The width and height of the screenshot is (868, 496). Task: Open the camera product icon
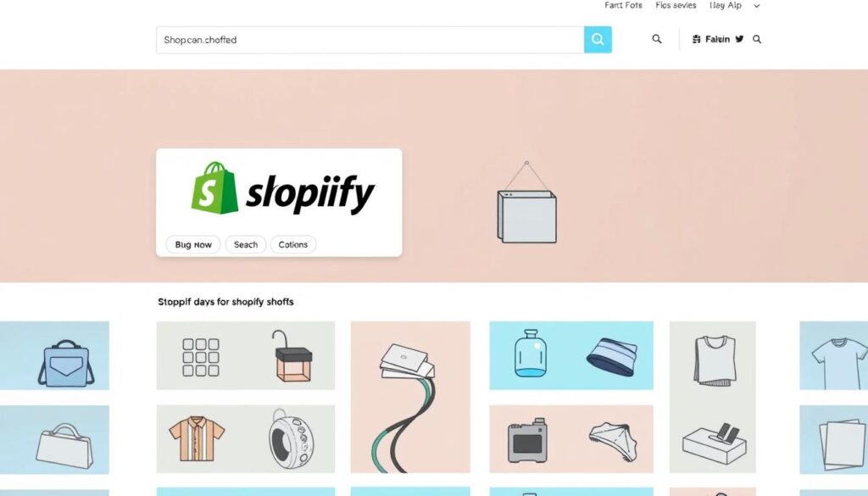527,441
